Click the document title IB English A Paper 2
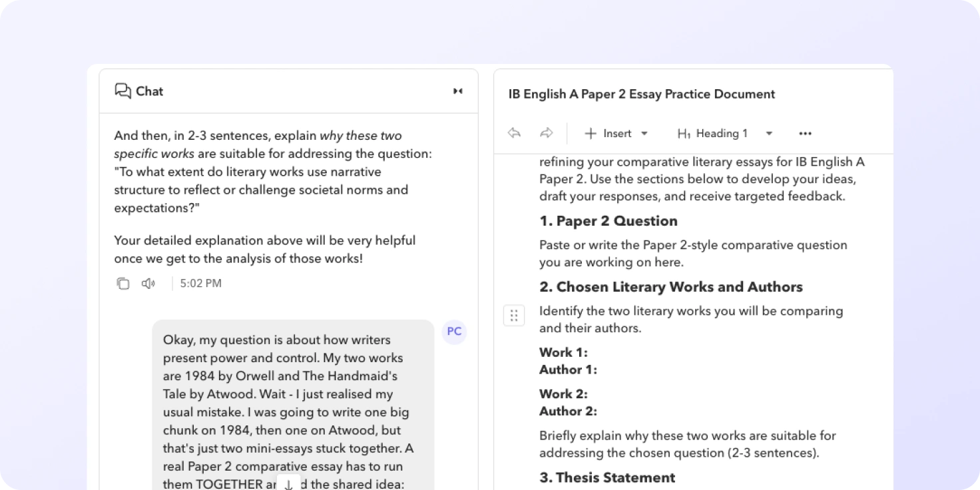This screenshot has width=980, height=490. click(x=642, y=94)
